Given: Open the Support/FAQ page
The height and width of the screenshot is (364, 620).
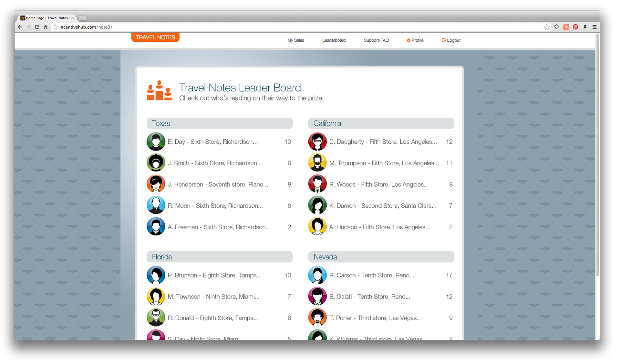Looking at the screenshot, I should [x=376, y=40].
